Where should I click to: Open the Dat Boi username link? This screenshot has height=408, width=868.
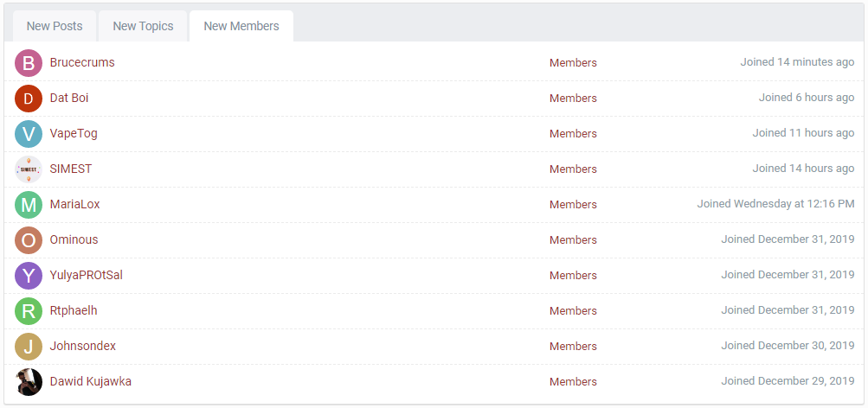click(69, 98)
